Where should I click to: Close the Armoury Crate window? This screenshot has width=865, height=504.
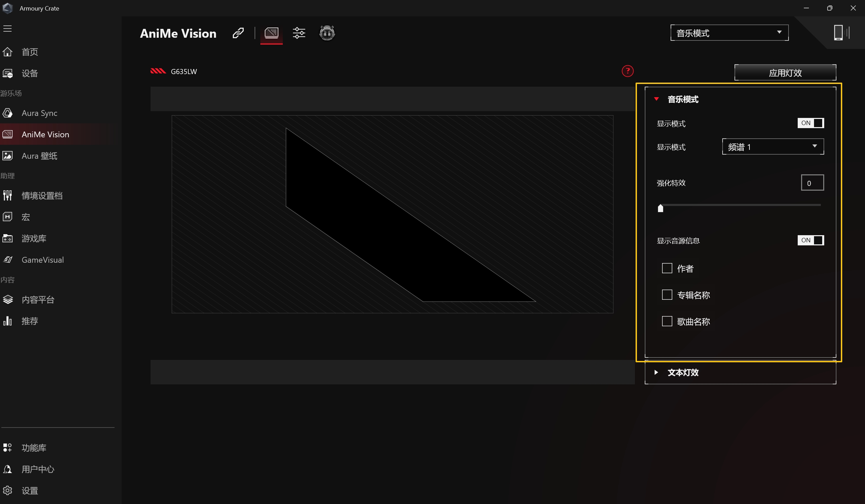click(x=853, y=8)
